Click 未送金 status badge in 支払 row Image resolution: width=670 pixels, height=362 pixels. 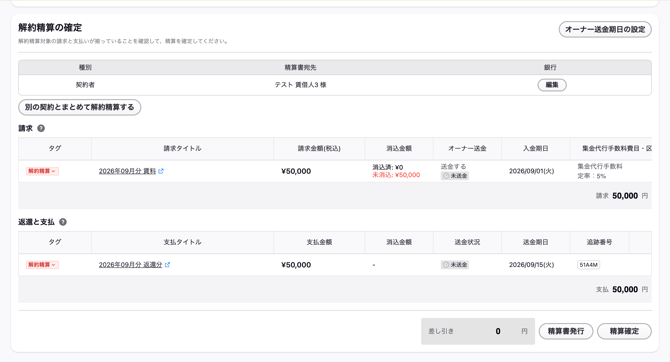[x=455, y=265]
